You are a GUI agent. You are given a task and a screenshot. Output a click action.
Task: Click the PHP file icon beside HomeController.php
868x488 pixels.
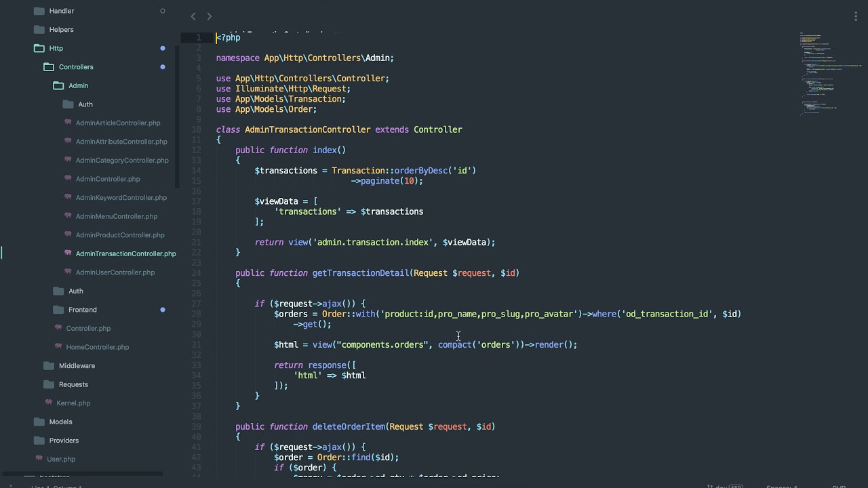[x=58, y=346]
